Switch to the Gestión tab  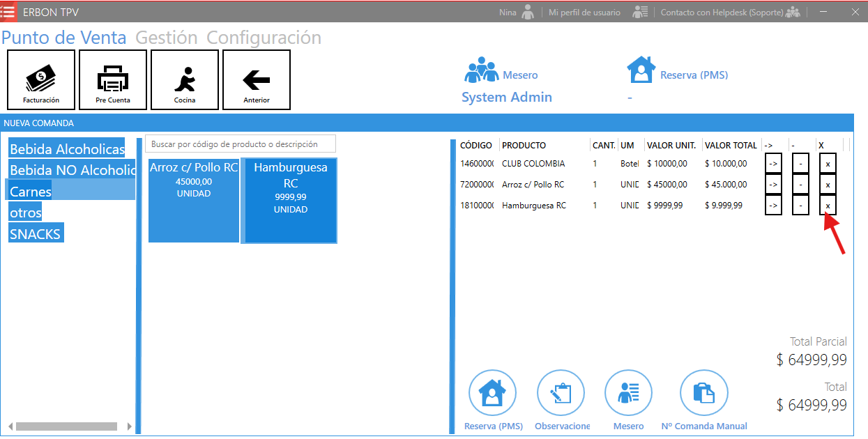[x=166, y=38]
